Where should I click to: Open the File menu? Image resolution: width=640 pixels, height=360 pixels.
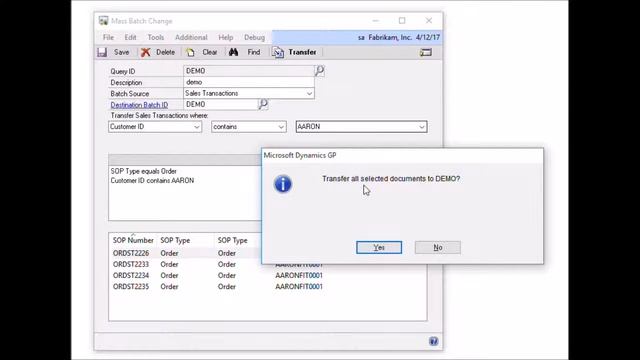point(108,37)
